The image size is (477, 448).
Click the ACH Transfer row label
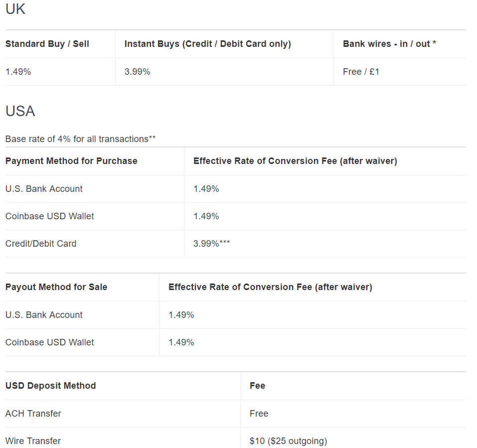tap(33, 414)
